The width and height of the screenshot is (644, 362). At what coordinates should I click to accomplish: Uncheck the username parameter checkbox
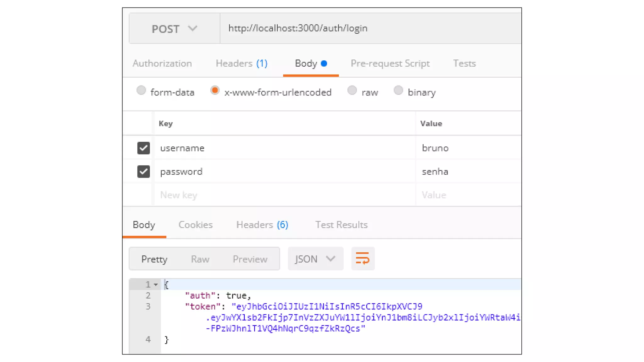pos(143,148)
